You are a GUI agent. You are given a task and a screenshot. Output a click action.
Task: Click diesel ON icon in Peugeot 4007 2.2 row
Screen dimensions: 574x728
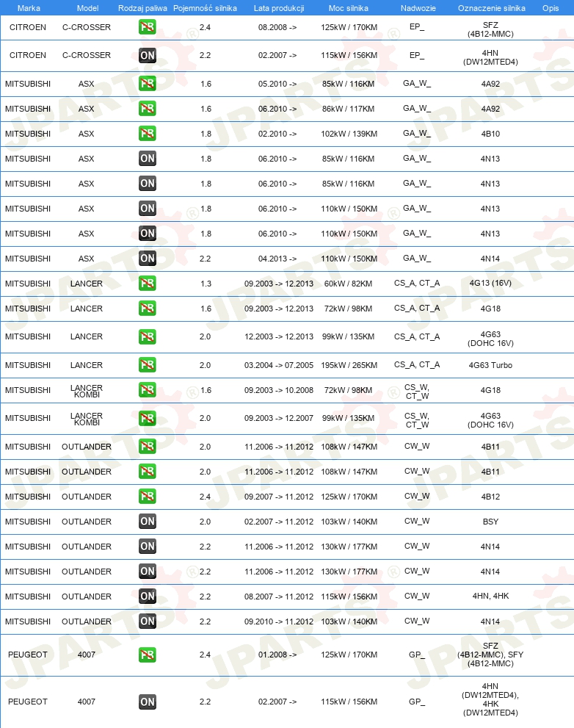pyautogui.click(x=147, y=702)
